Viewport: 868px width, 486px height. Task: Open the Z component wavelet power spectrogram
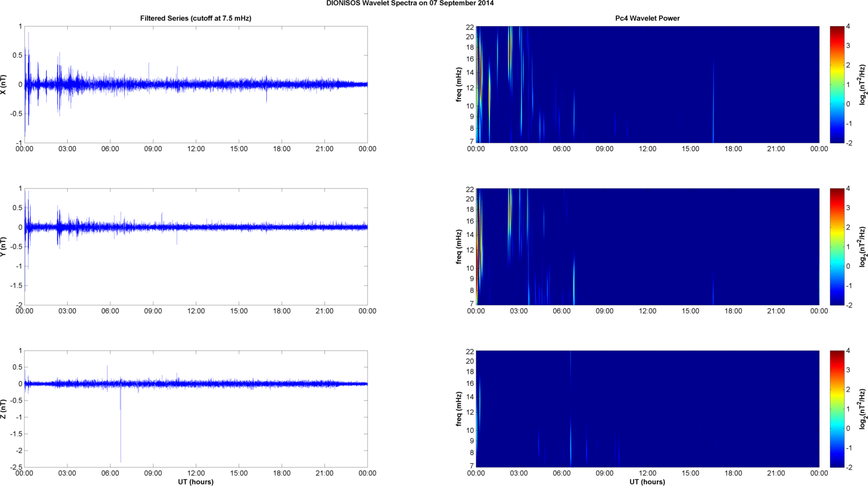[647, 409]
